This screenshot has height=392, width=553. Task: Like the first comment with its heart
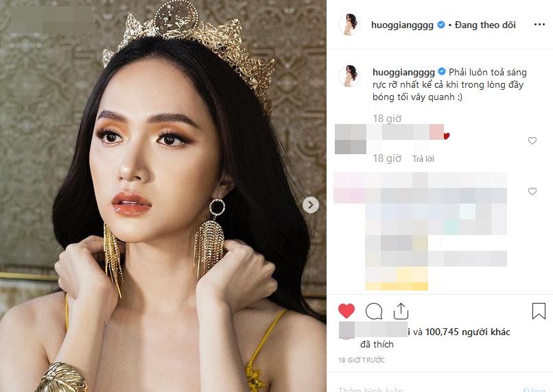click(x=532, y=141)
